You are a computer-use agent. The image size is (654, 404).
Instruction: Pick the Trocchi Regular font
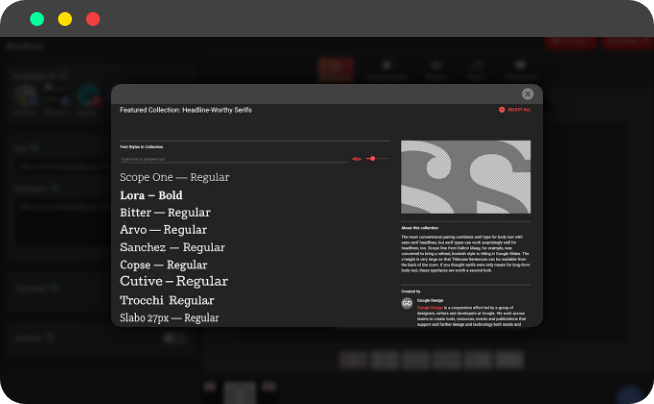tap(167, 300)
